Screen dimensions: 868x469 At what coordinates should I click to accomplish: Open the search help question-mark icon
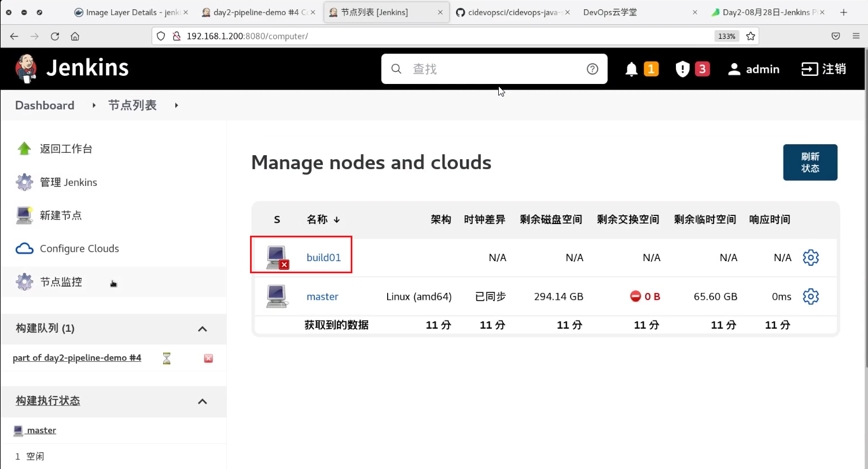click(x=592, y=69)
